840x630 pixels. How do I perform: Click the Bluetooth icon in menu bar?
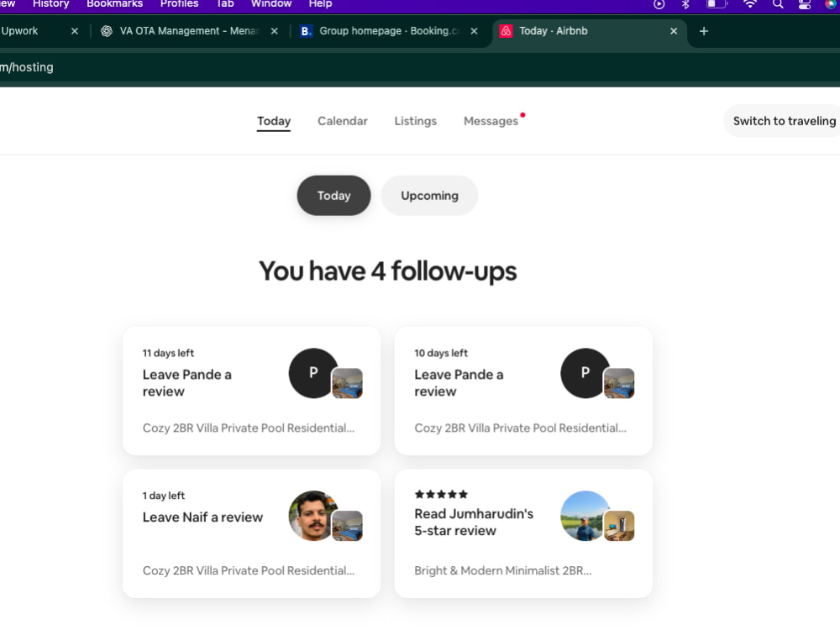685,4
